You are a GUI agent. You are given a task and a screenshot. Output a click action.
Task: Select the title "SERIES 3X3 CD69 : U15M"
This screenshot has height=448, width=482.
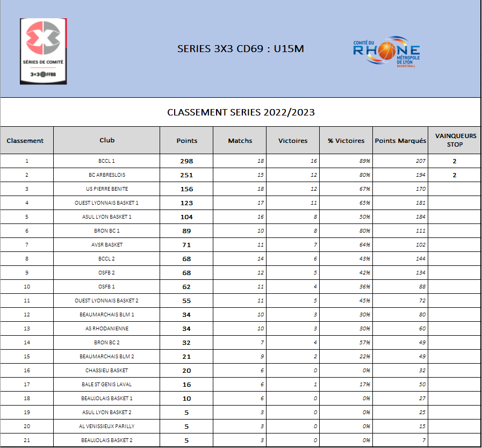[x=241, y=49]
